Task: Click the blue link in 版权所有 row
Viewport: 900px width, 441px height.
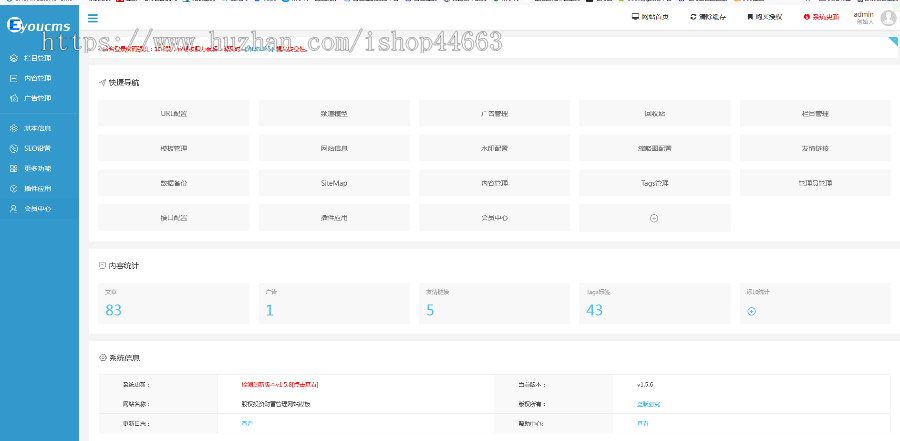Action: (x=648, y=404)
